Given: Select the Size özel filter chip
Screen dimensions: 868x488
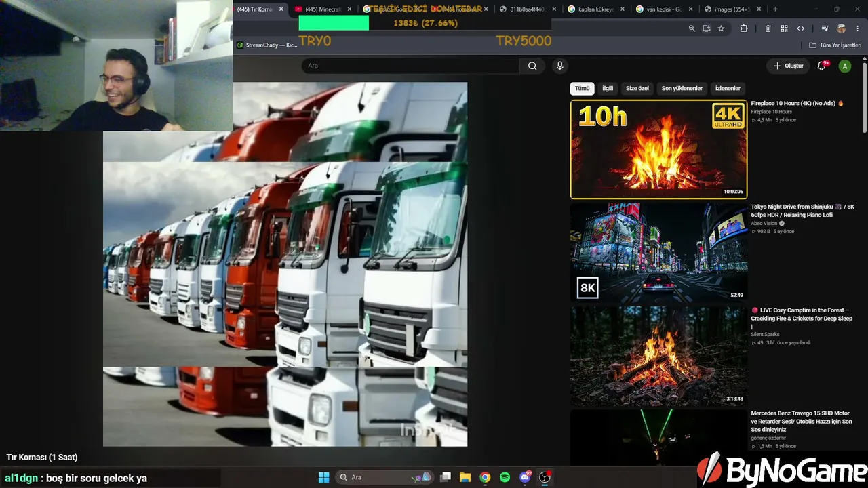Looking at the screenshot, I should pyautogui.click(x=637, y=88).
